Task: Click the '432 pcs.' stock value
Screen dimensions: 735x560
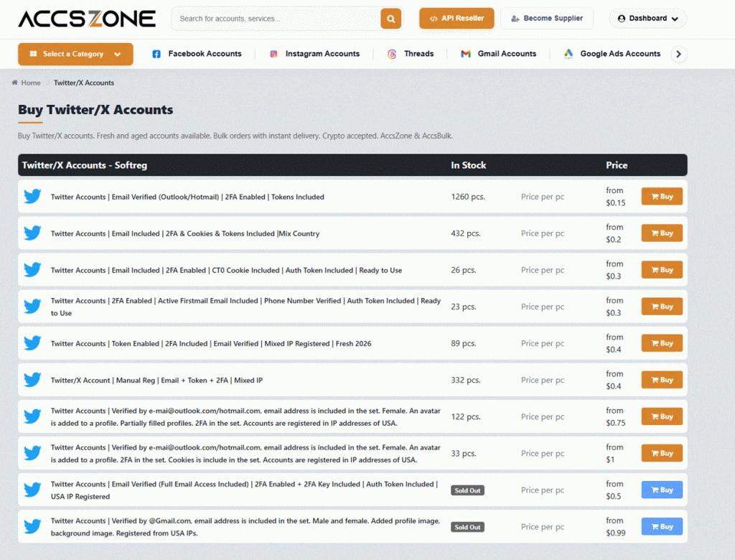Action: [x=465, y=233]
